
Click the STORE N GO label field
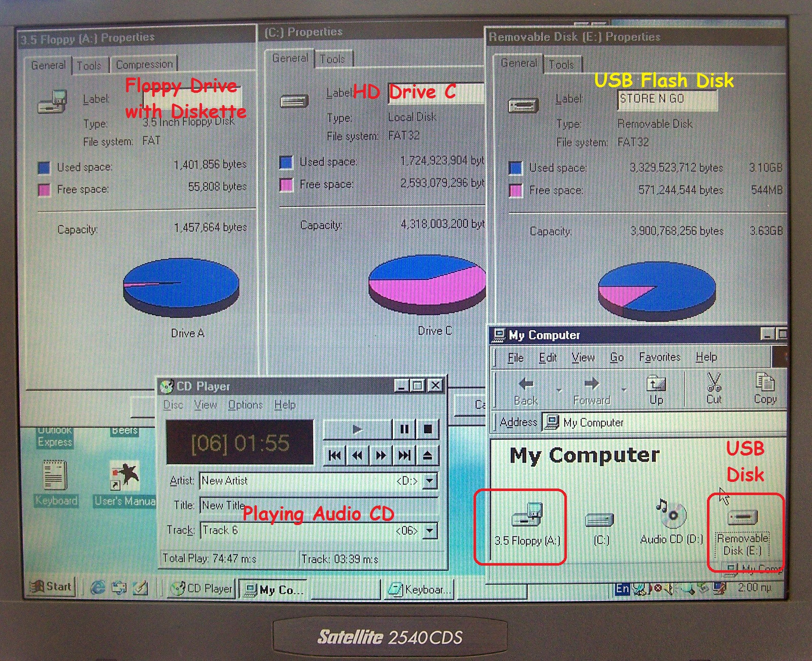pyautogui.click(x=667, y=99)
